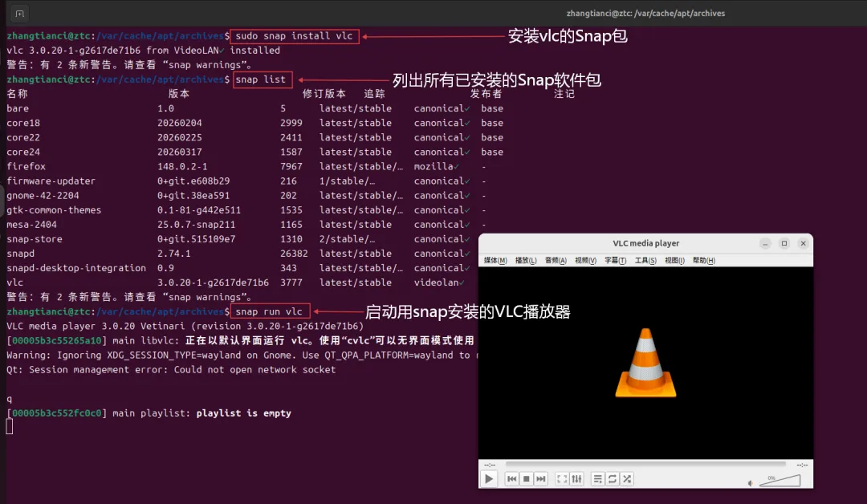
Task: Click '3.0.20-1-g2617de71b6' in vlc list row
Action: (213, 282)
